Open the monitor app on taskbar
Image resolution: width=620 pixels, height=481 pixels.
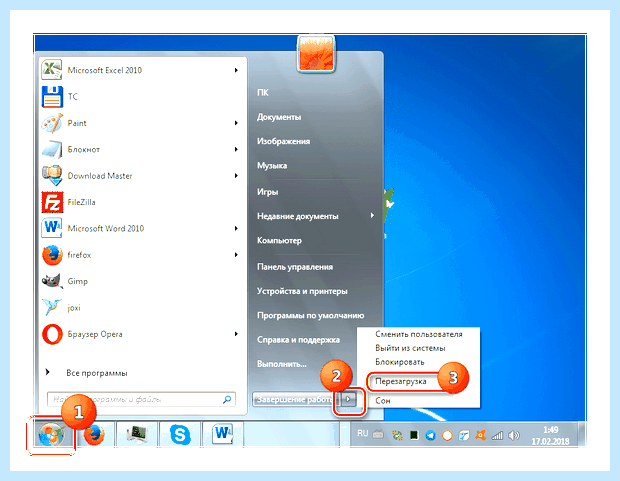tap(137, 435)
